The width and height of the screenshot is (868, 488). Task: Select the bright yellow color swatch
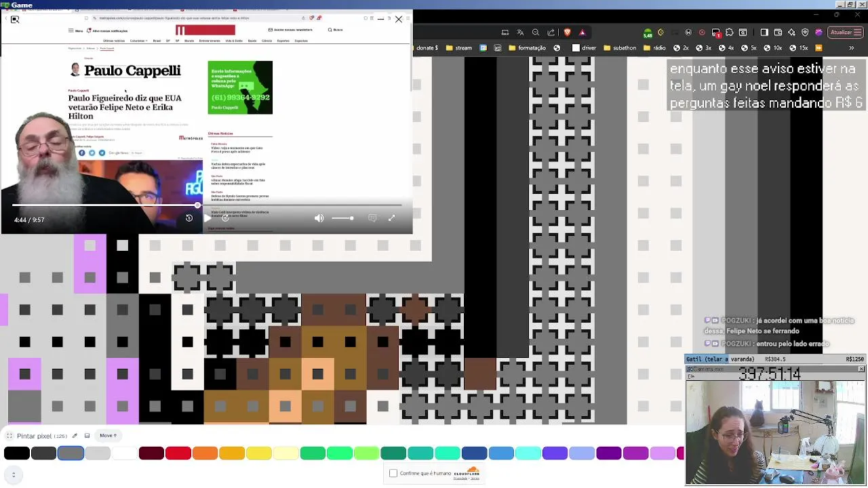(x=259, y=453)
